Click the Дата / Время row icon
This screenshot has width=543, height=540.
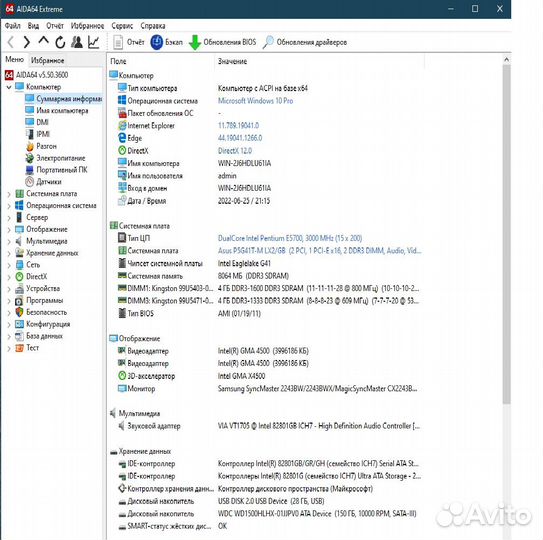pos(122,201)
